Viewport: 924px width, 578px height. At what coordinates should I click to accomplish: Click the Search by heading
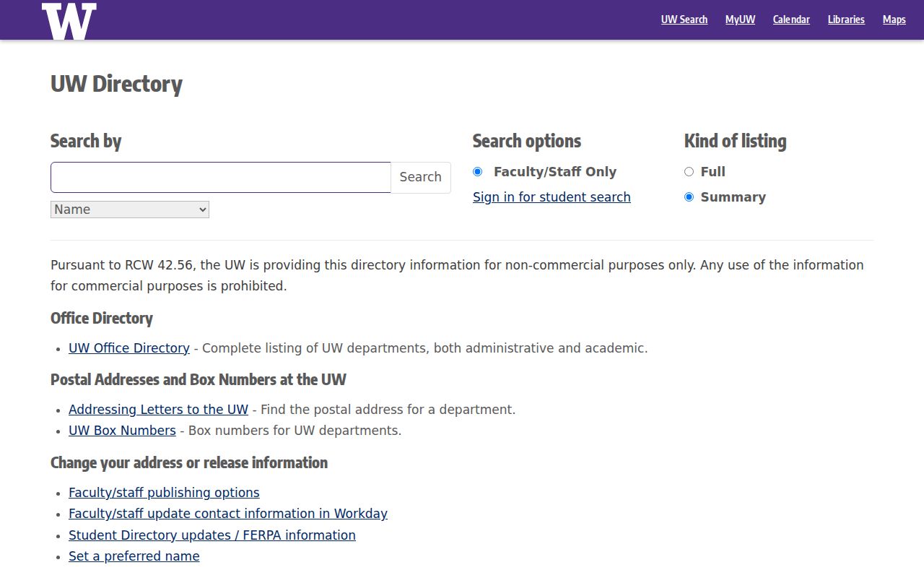tap(86, 141)
